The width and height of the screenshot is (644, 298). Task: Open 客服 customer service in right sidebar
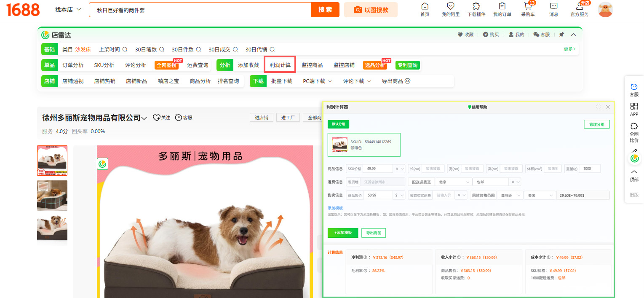coord(634,89)
